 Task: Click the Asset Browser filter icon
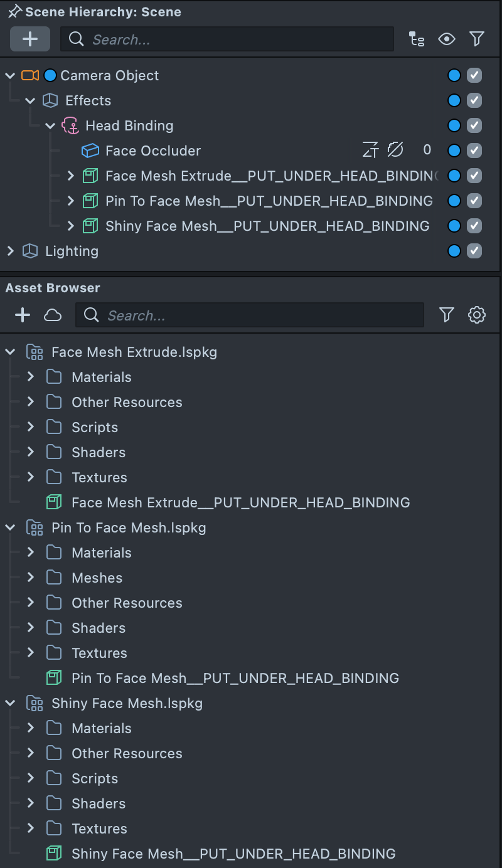click(x=447, y=315)
